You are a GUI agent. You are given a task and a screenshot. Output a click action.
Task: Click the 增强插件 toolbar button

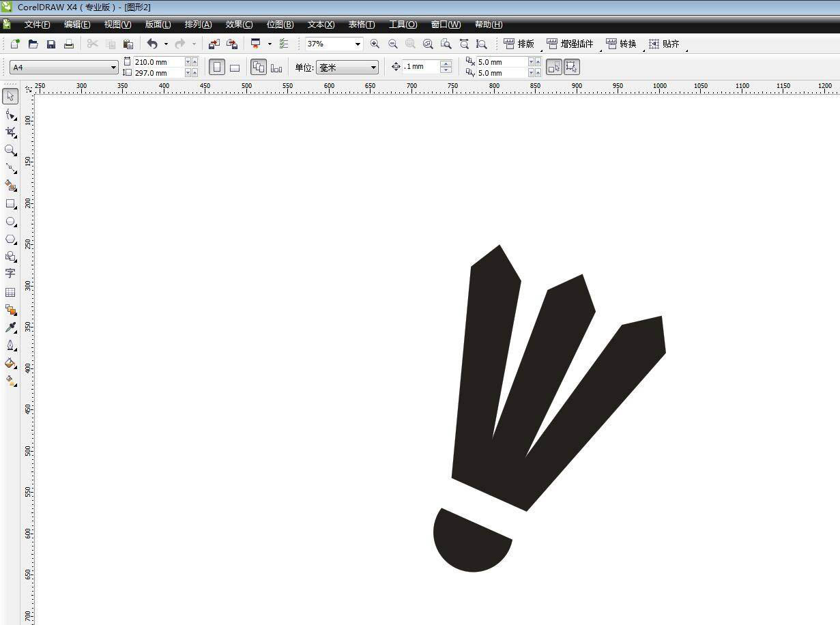click(570, 44)
